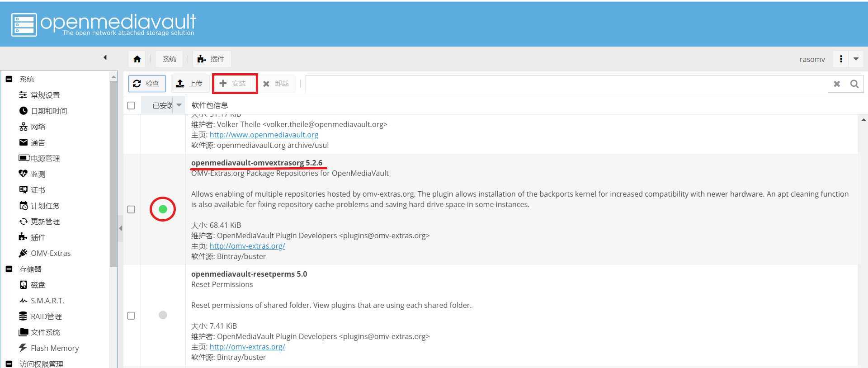Click the magnifier search icon

click(x=854, y=84)
